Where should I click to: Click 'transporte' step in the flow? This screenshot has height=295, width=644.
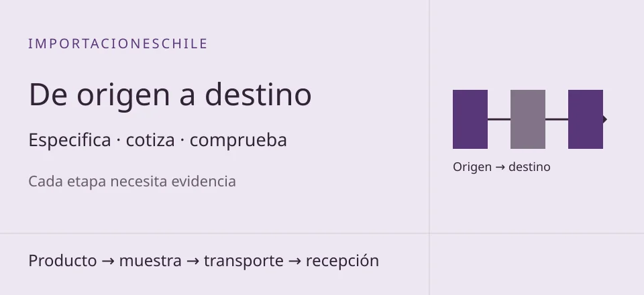click(x=244, y=261)
